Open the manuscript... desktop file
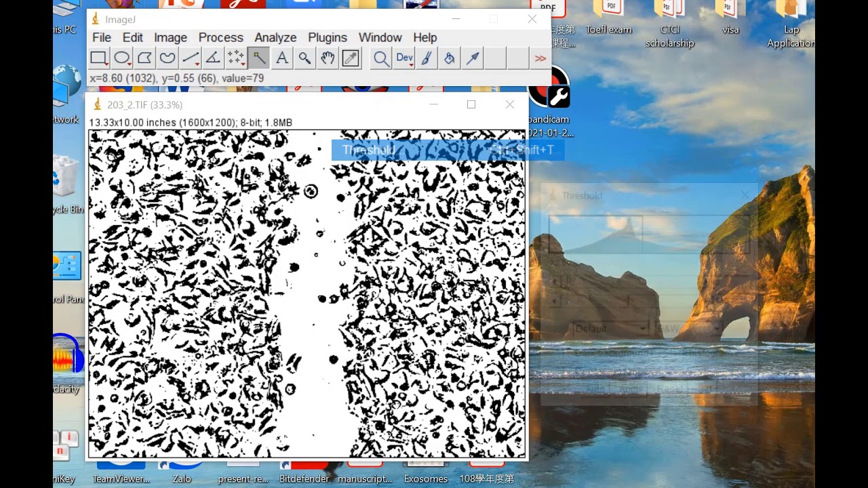 [x=365, y=472]
